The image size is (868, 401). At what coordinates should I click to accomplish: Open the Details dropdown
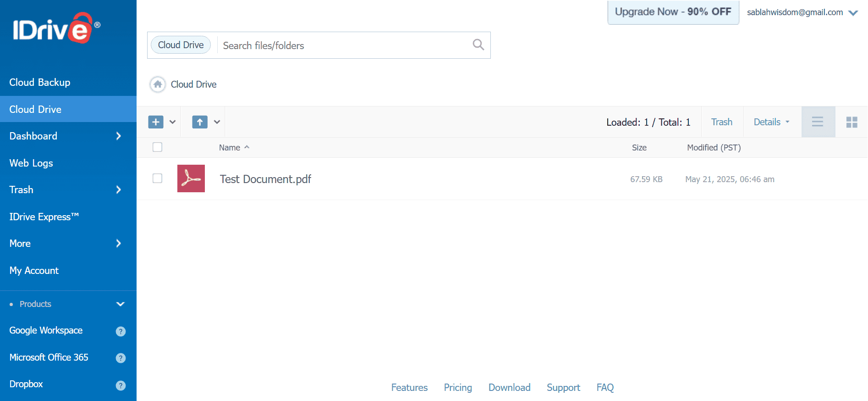pyautogui.click(x=772, y=122)
